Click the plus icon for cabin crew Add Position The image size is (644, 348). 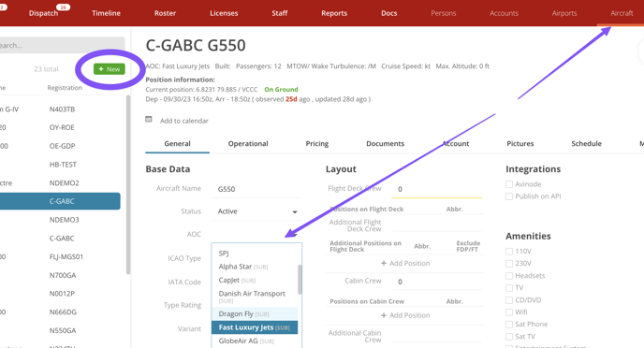tap(384, 315)
